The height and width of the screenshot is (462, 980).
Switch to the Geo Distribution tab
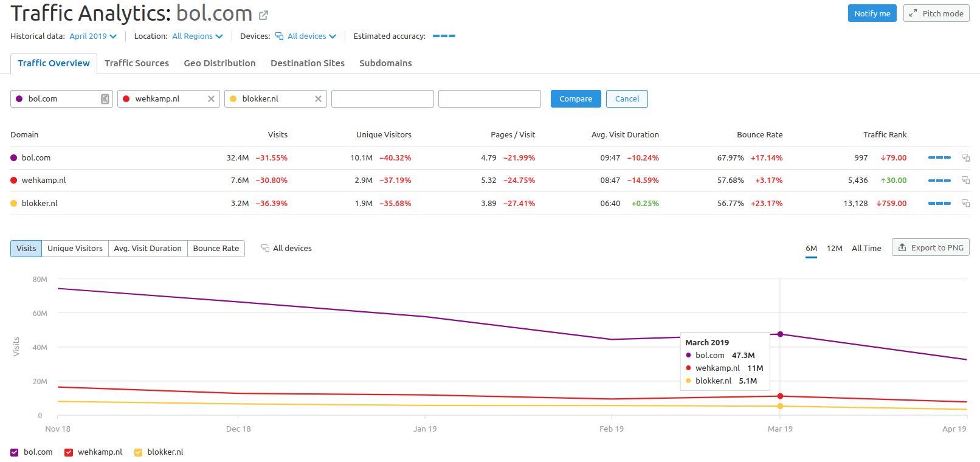pos(219,63)
